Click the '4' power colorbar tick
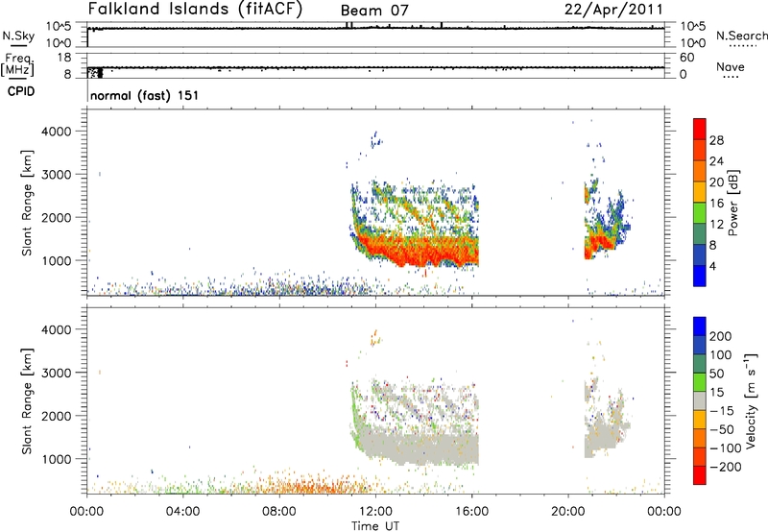768x532 pixels. click(x=713, y=266)
